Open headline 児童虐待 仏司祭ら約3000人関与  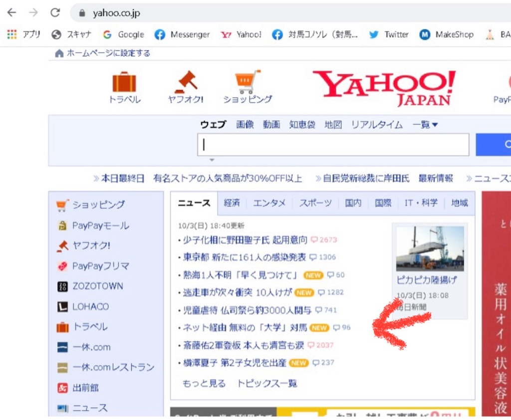point(248,310)
